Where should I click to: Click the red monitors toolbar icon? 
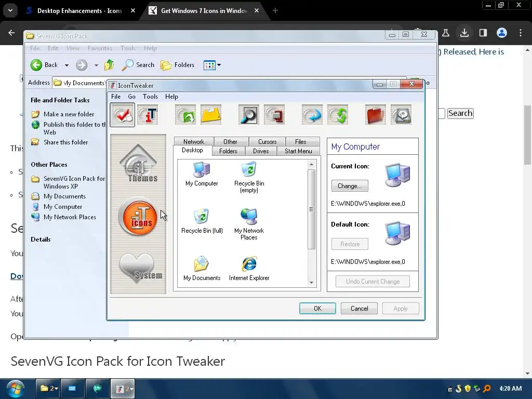(x=274, y=115)
